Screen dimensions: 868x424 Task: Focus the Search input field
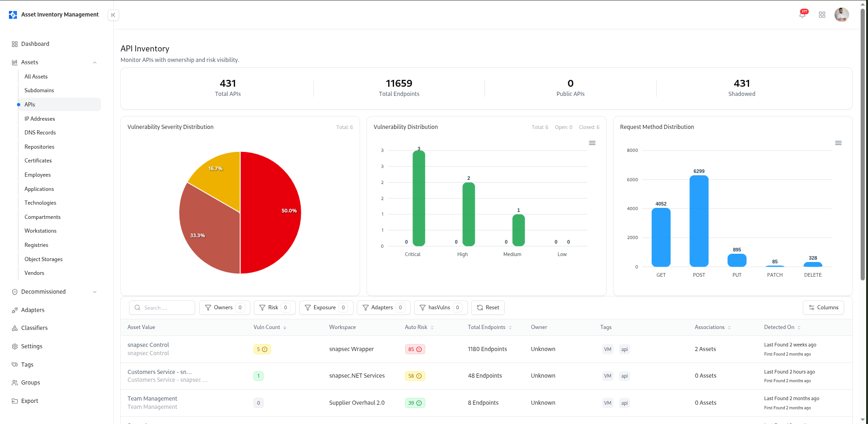[162, 307]
